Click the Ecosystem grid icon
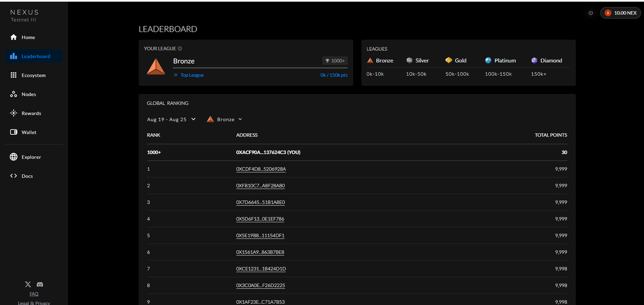Image resolution: width=644 pixels, height=305 pixels. (x=14, y=75)
